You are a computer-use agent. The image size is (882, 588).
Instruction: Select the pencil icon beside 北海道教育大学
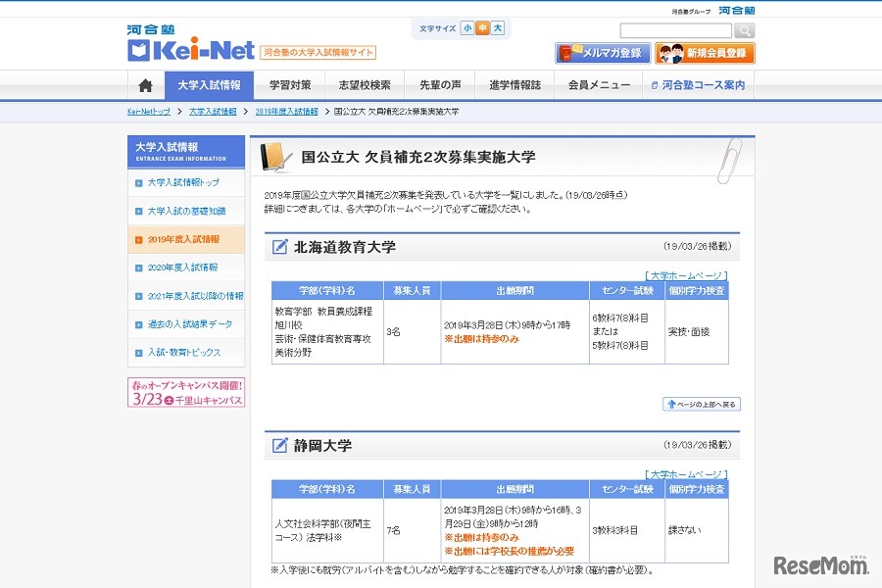[x=281, y=247]
